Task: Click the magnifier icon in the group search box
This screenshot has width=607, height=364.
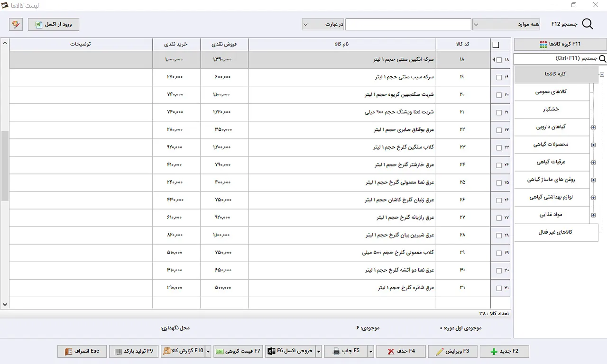Action: (602, 59)
